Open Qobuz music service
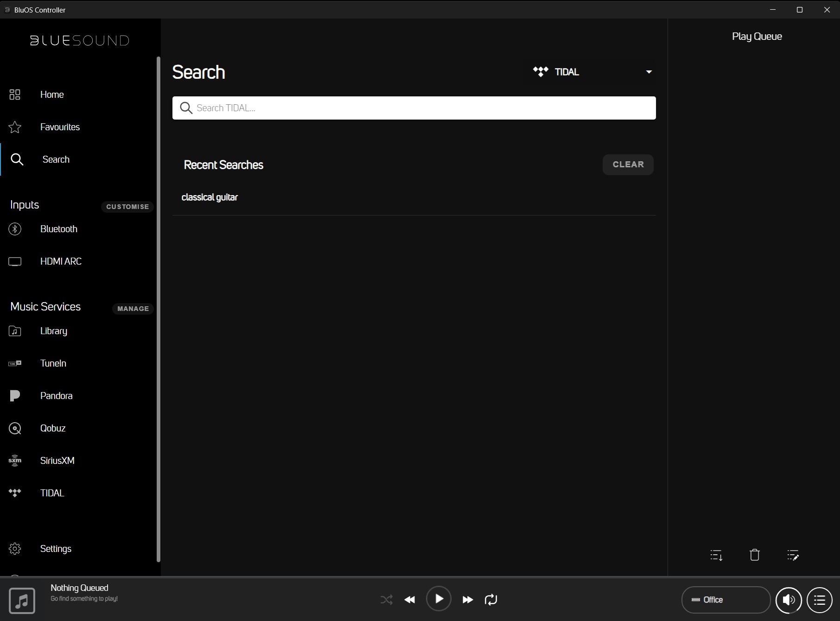 pos(52,428)
